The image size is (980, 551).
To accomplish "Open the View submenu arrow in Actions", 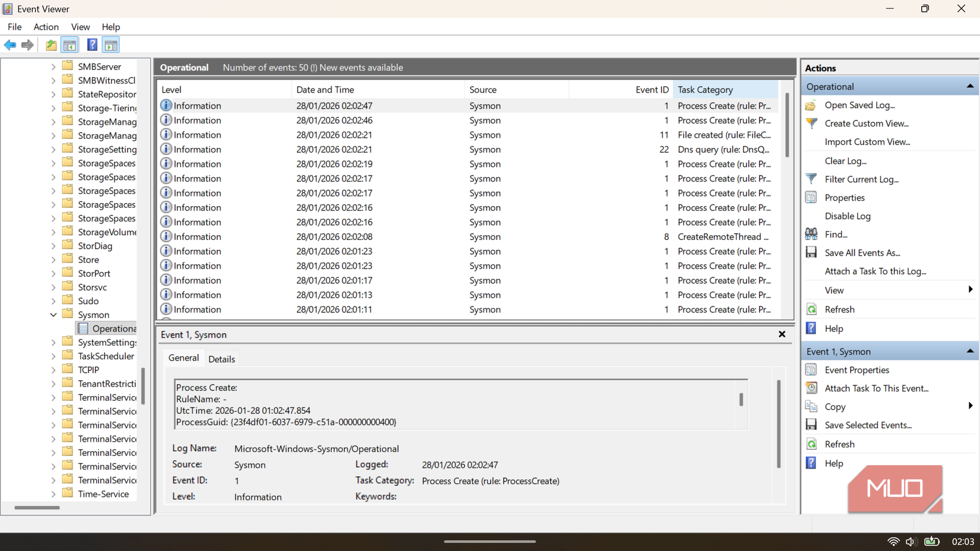I will tap(970, 290).
